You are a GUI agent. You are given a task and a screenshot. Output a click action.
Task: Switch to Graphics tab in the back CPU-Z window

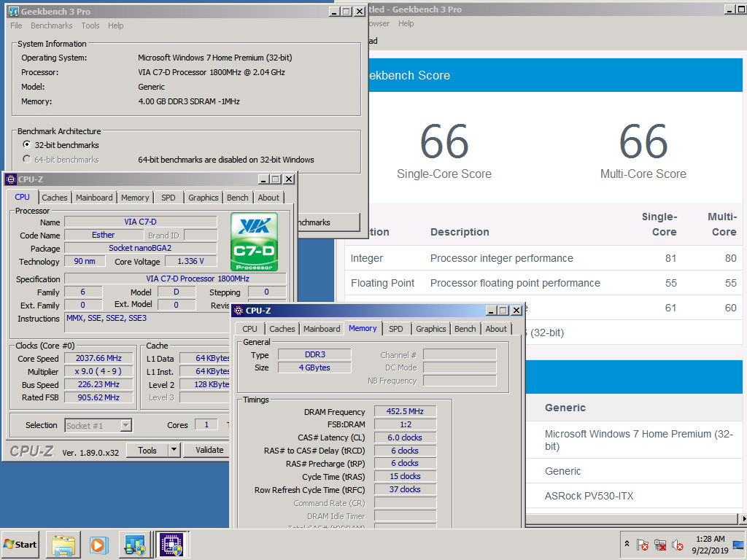click(203, 198)
